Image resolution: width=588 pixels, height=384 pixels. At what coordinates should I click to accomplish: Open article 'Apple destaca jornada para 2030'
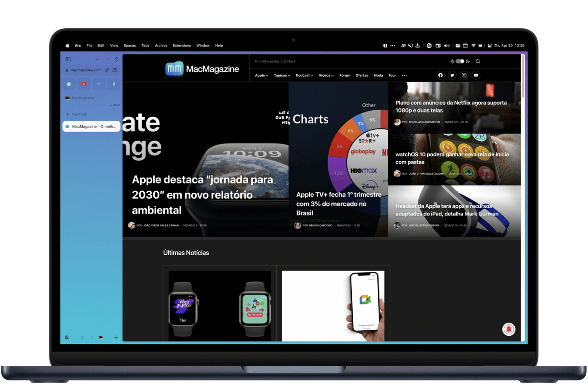tap(203, 195)
